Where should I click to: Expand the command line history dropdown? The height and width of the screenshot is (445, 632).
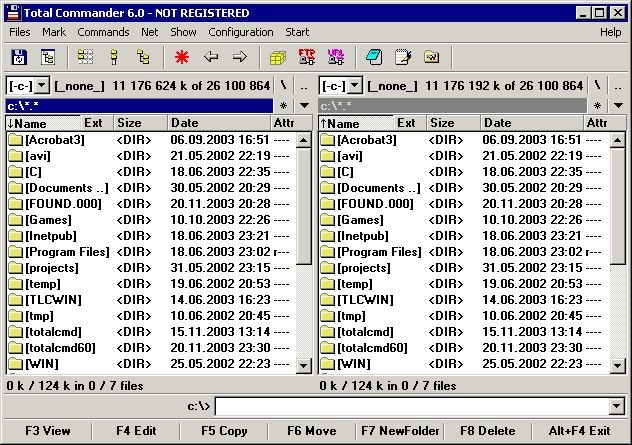tap(616, 406)
